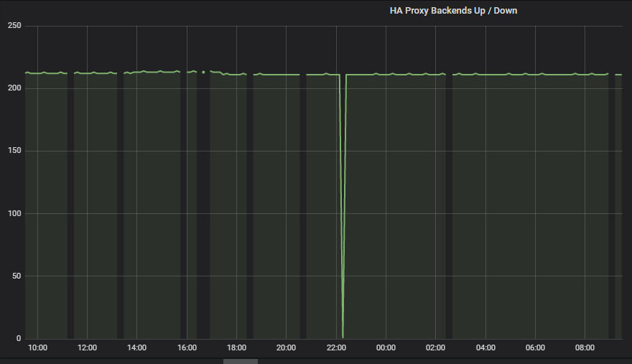
Task: Click the bottom of the sharp drop near 22:00
Action: 343,336
